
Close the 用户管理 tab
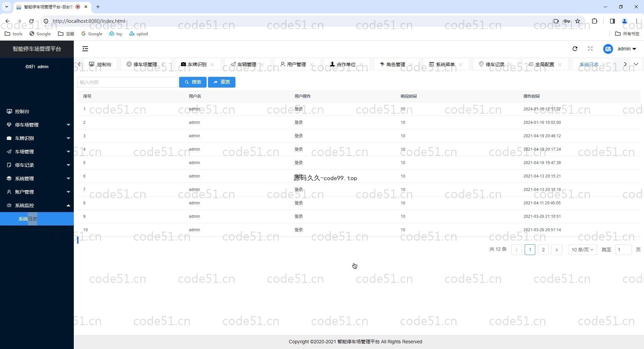point(312,64)
